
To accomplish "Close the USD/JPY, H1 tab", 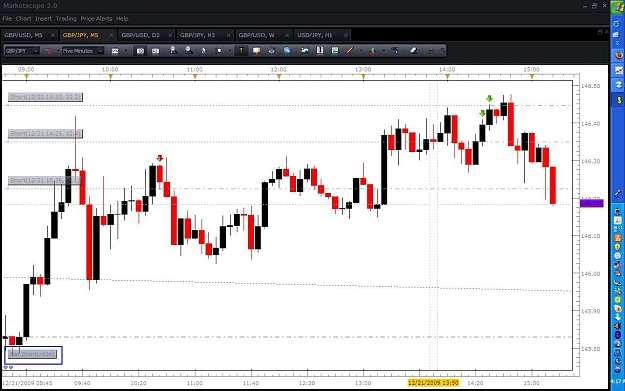I will (x=346, y=35).
